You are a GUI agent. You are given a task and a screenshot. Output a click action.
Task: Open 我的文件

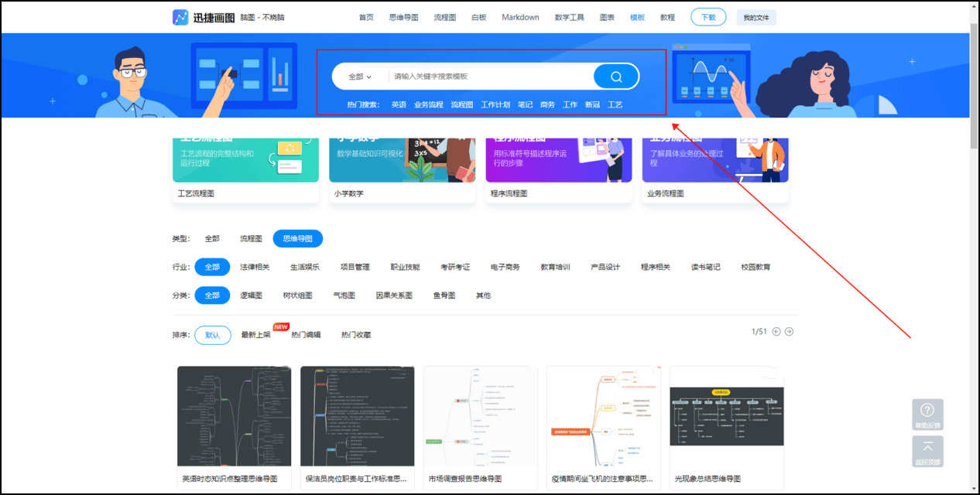pyautogui.click(x=756, y=16)
